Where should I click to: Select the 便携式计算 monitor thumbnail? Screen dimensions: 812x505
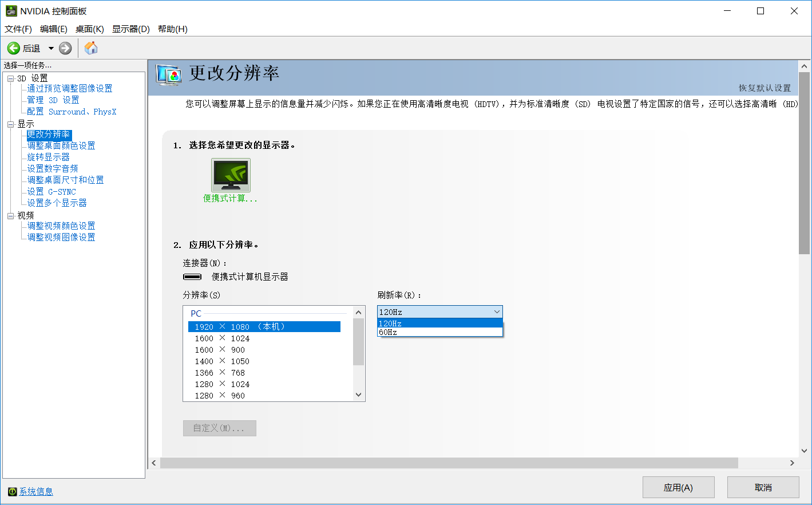click(x=231, y=175)
